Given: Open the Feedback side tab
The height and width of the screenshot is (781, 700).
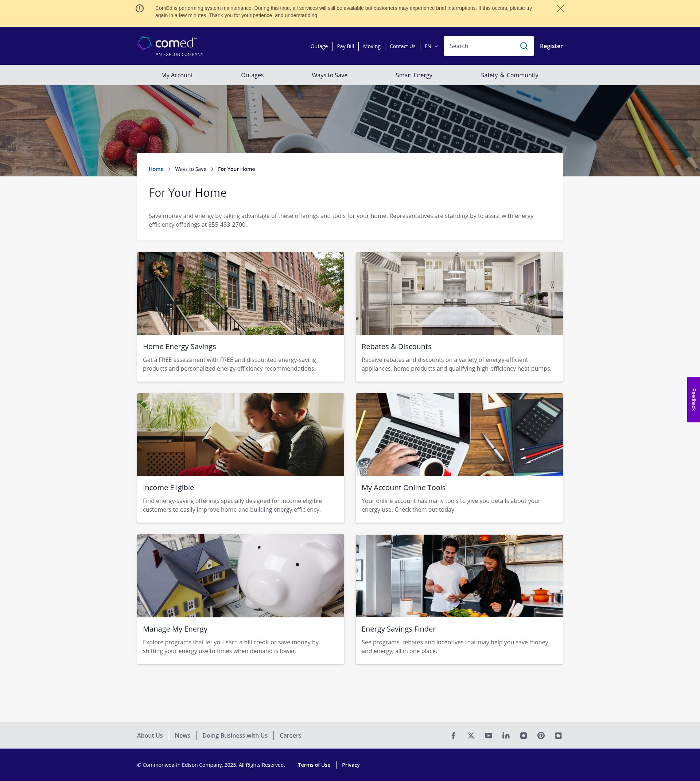Looking at the screenshot, I should 693,399.
